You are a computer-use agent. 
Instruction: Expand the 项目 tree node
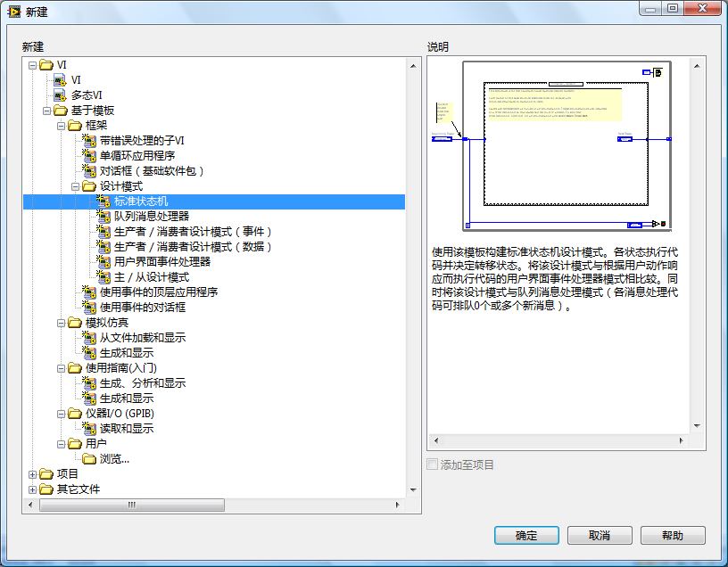33,474
